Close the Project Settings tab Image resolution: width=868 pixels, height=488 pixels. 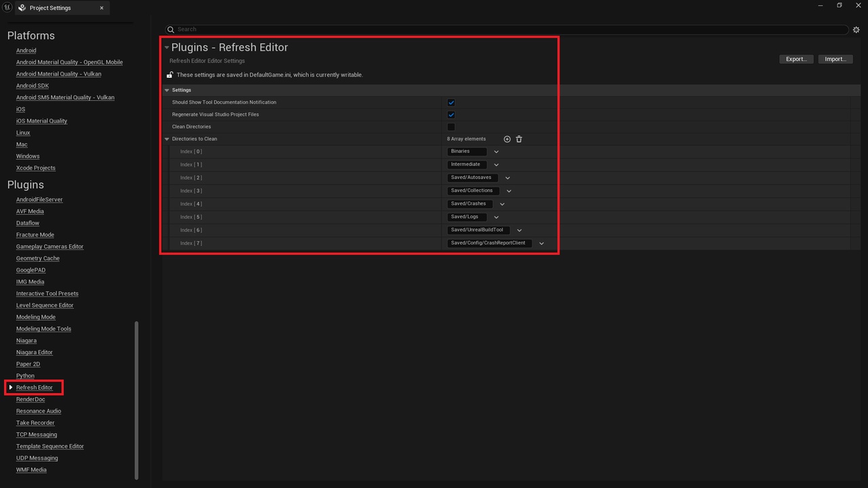tap(102, 8)
